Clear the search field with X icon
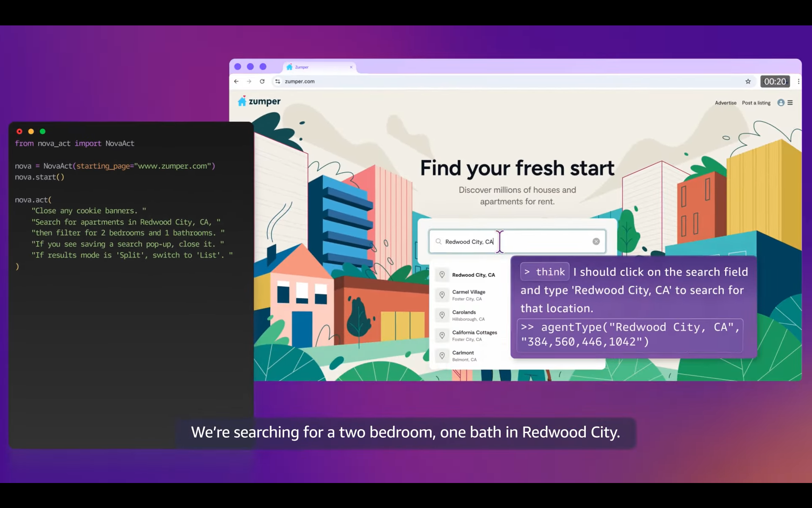Screen dimensions: 812x508 (596, 242)
